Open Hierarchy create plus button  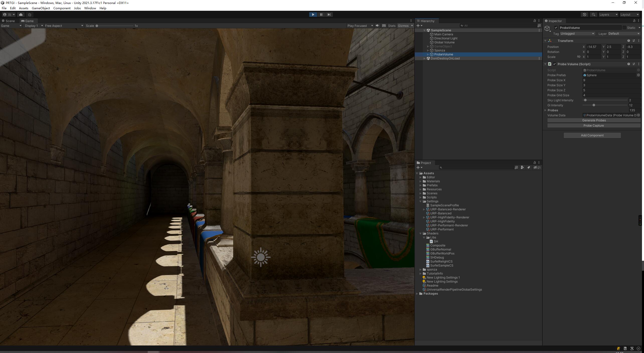[419, 26]
